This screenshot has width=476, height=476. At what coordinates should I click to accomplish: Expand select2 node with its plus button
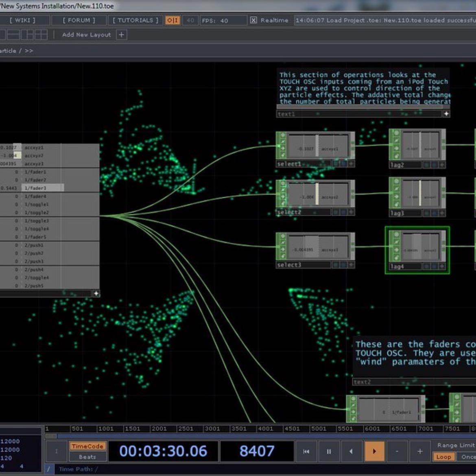point(351,212)
